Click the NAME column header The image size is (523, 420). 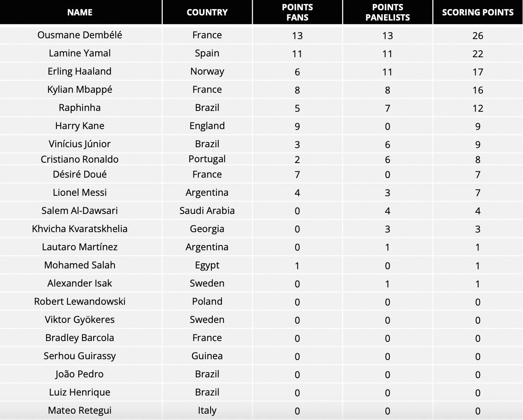coord(80,12)
